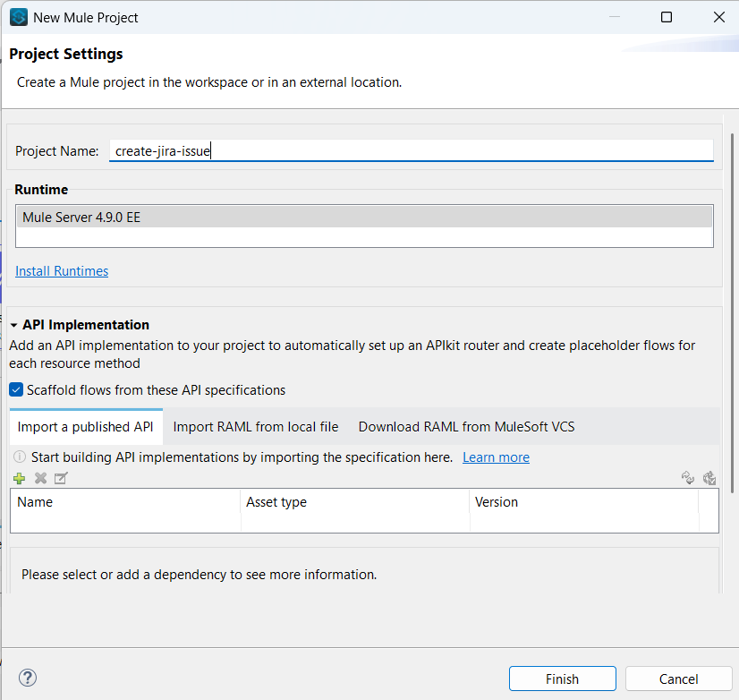Open the help question mark icon
739x700 pixels.
28,678
